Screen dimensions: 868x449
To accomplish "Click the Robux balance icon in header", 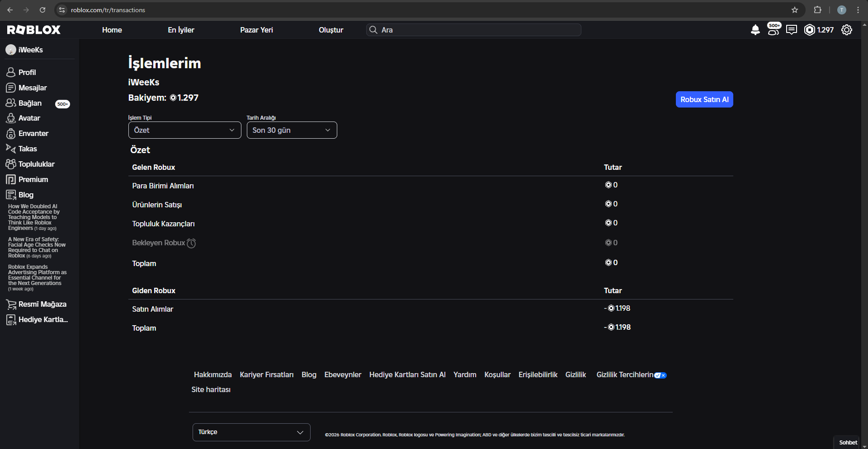I will coord(809,30).
